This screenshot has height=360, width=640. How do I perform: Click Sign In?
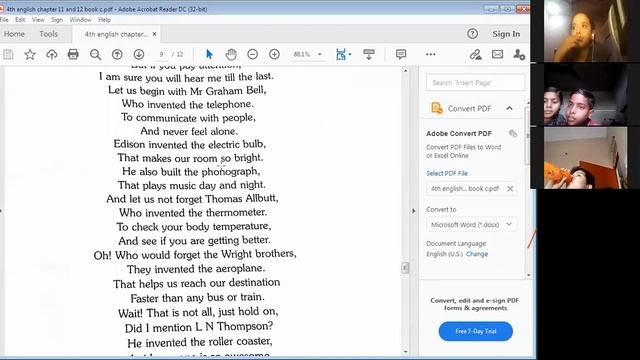[x=506, y=34]
